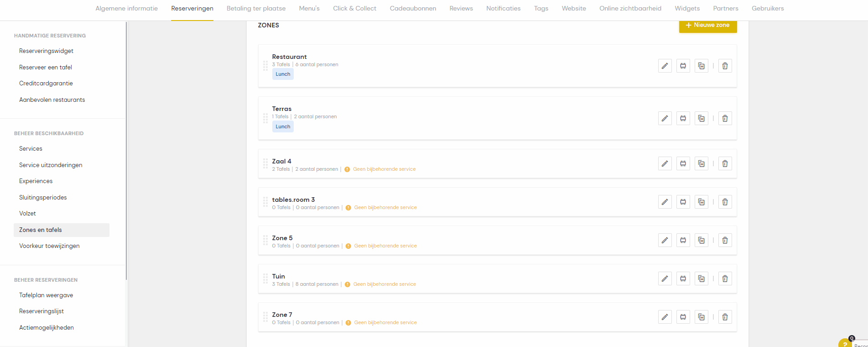Duplicate the Zaal 4 zone
Image resolution: width=868 pixels, height=347 pixels.
[x=701, y=163]
